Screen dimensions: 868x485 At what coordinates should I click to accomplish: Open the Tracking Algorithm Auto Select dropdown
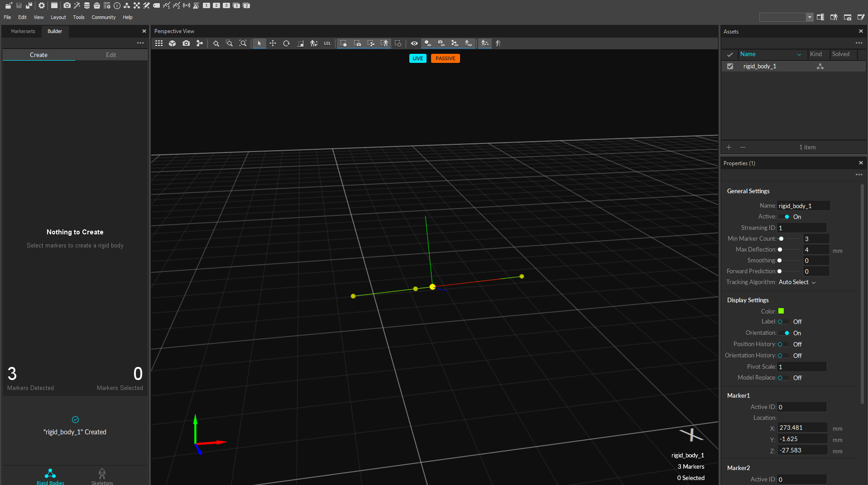click(x=797, y=282)
